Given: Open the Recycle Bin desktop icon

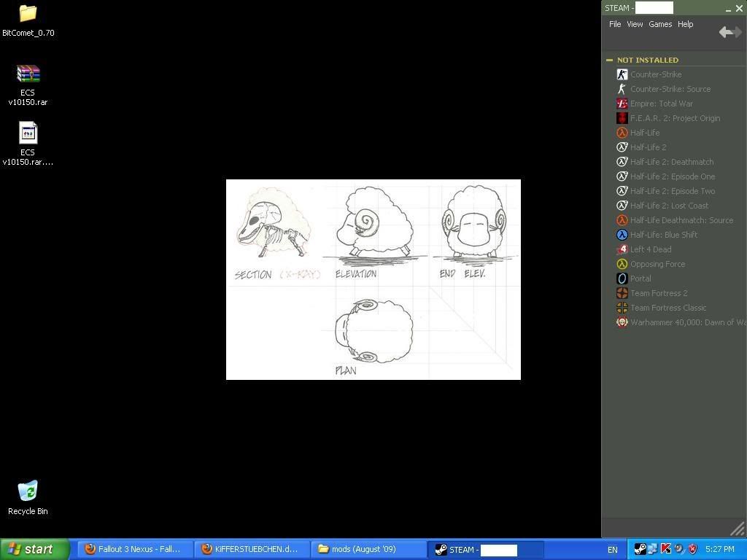Looking at the screenshot, I should point(28,492).
